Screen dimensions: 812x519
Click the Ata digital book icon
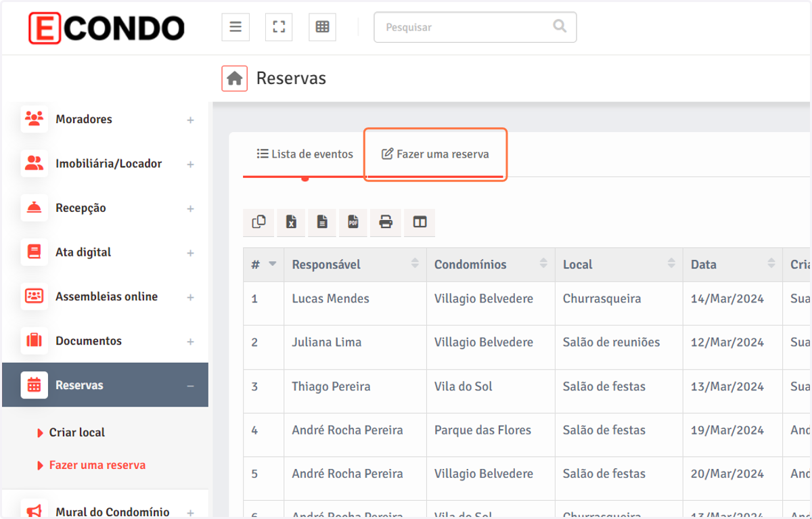[34, 252]
